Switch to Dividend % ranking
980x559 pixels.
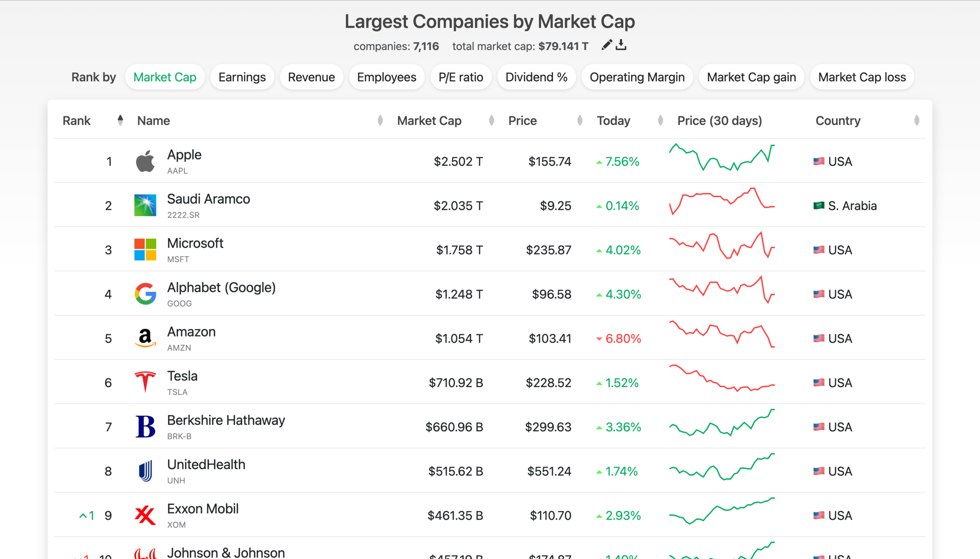coord(536,77)
